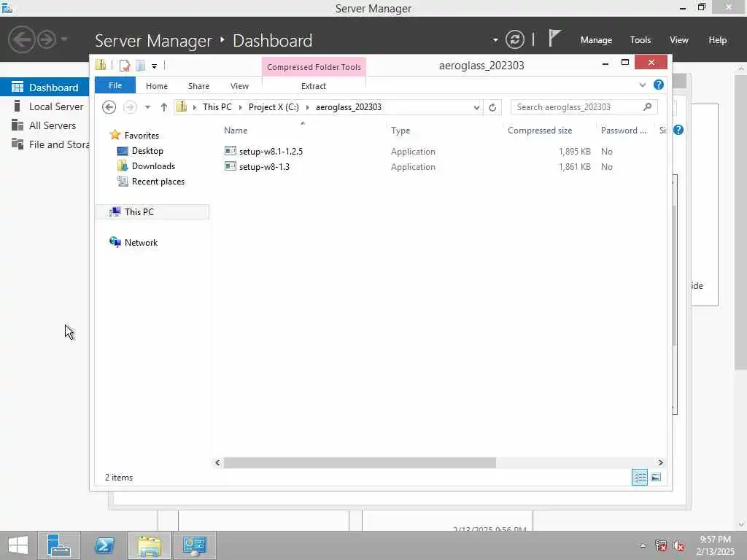The width and height of the screenshot is (747, 560).
Task: Open PowerShell from the taskbar
Action: tap(104, 545)
